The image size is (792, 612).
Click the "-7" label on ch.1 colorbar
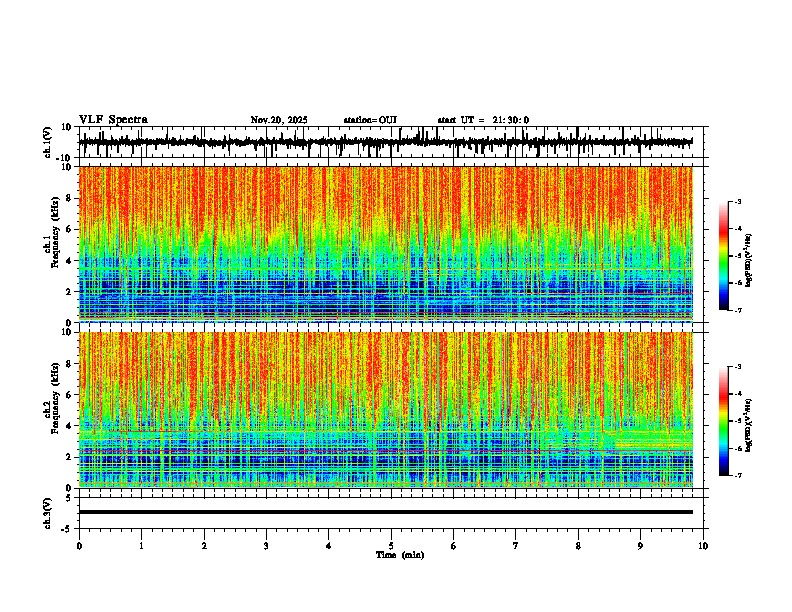point(738,310)
